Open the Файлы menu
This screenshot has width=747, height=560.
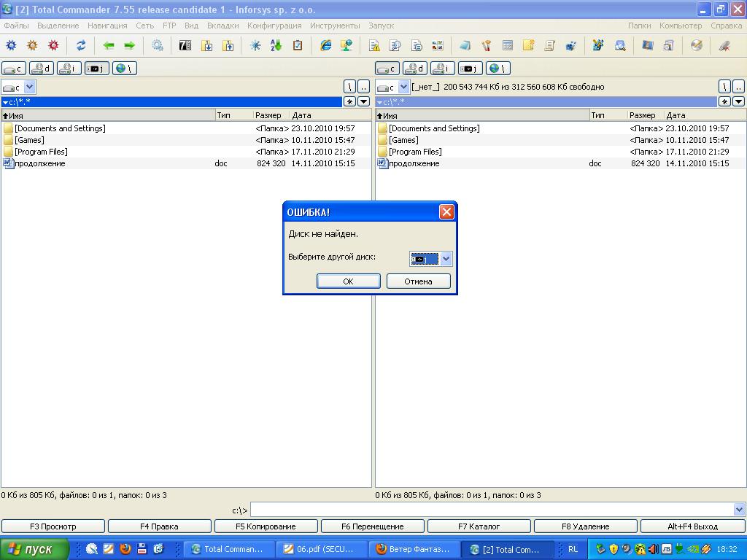click(16, 26)
